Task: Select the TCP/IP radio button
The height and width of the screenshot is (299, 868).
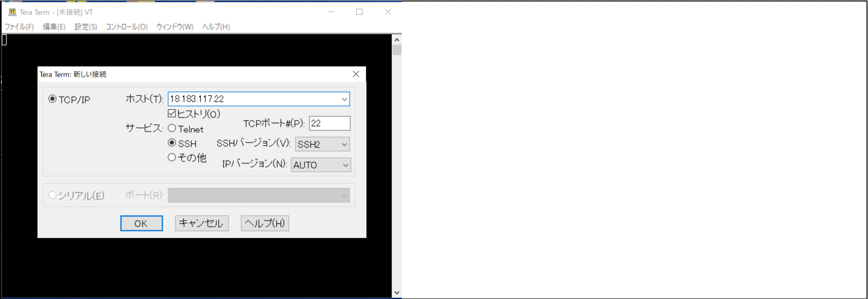Action: pyautogui.click(x=52, y=99)
